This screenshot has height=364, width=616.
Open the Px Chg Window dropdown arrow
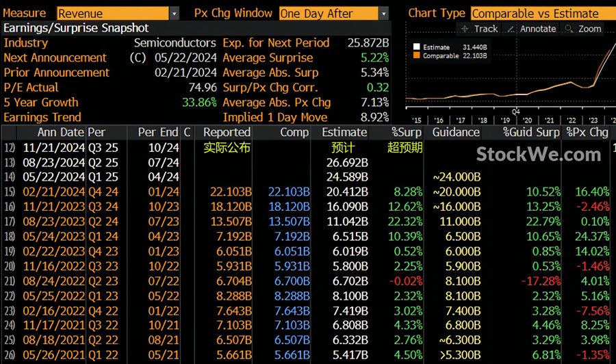click(384, 14)
